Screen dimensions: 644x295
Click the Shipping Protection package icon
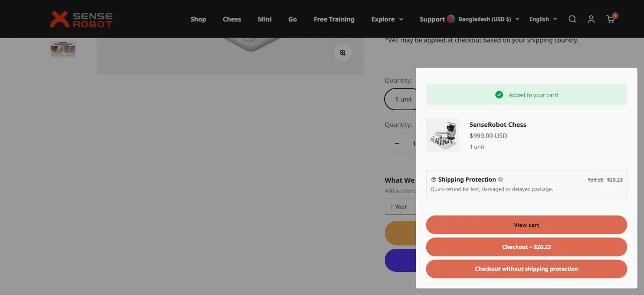point(434,179)
